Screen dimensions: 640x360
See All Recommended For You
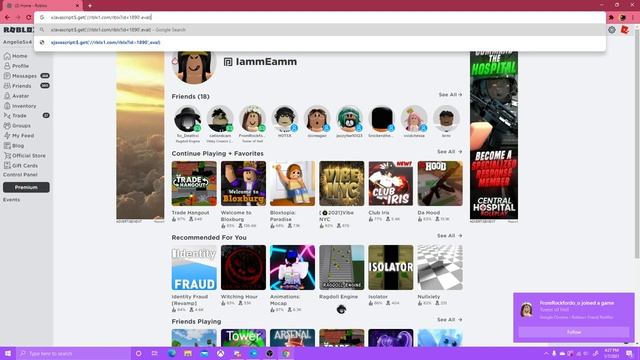point(449,236)
